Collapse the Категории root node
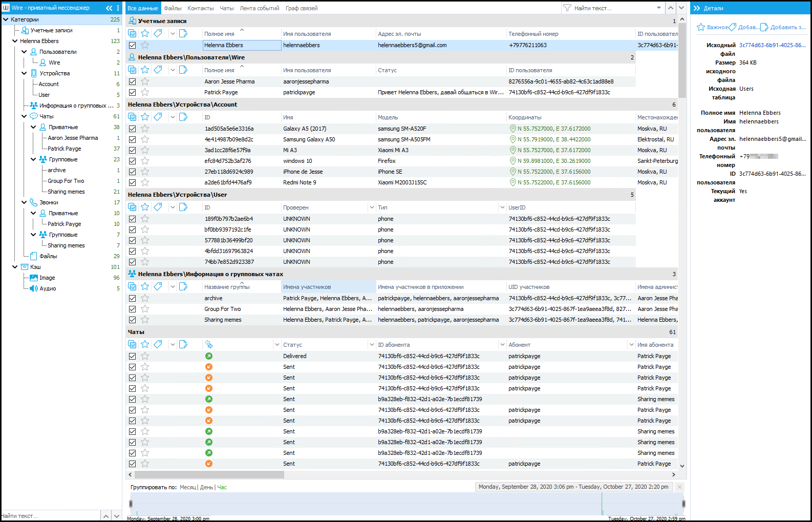This screenshot has width=812, height=522. click(6, 19)
